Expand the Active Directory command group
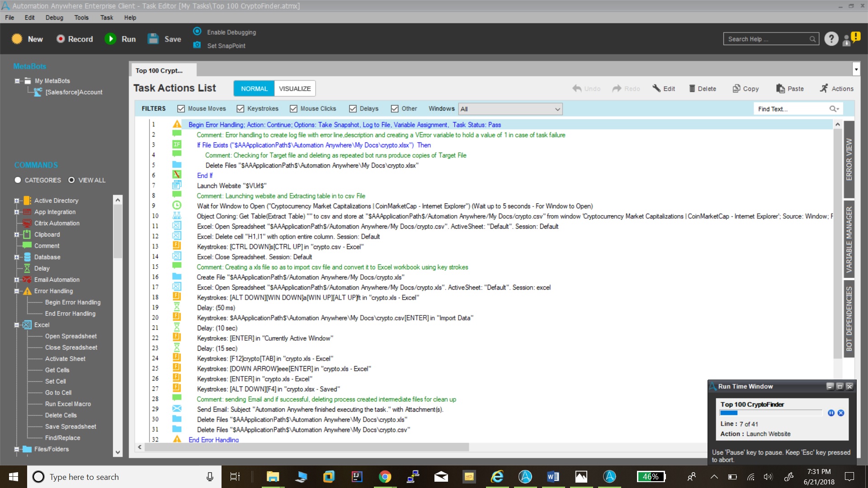The image size is (868, 488). pyautogui.click(x=16, y=201)
